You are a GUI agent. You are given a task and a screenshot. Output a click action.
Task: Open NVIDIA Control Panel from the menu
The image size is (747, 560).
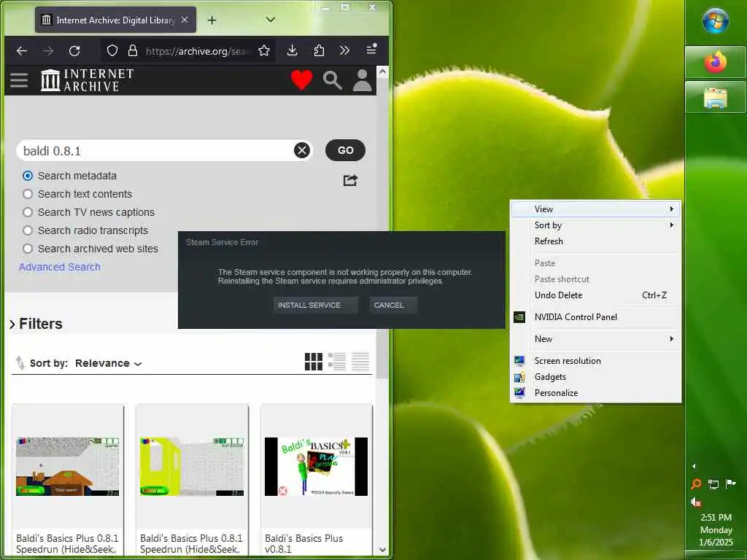[595, 317]
